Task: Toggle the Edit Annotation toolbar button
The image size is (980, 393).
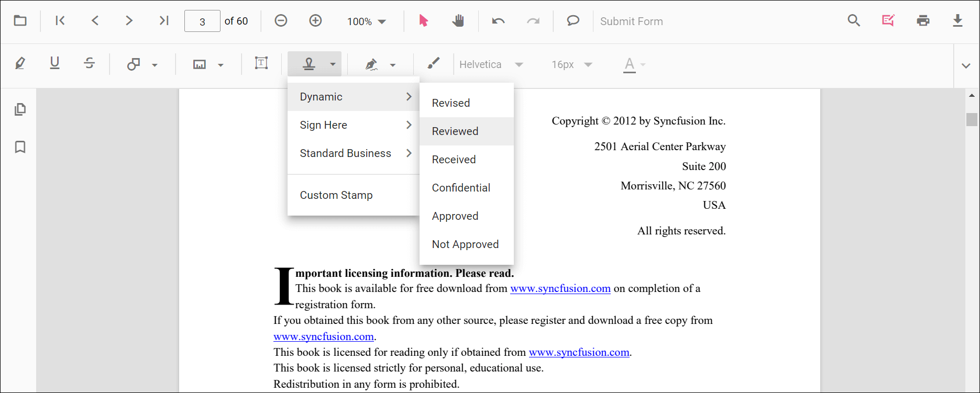Action: (x=888, y=21)
